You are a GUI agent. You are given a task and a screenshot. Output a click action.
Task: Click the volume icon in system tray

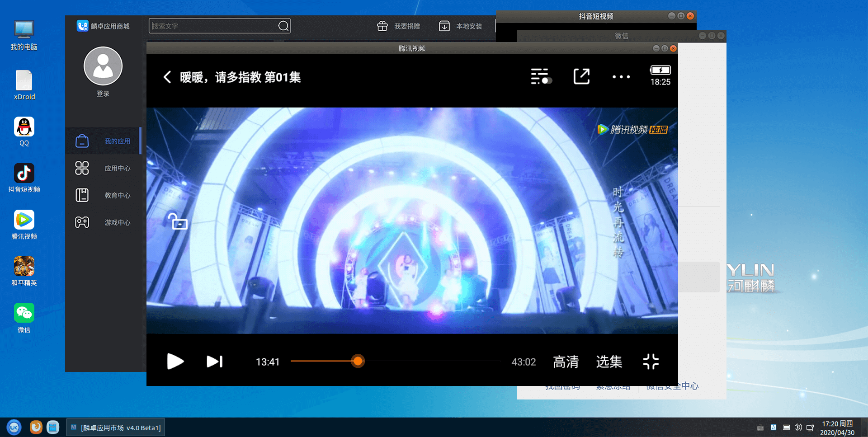tap(798, 428)
